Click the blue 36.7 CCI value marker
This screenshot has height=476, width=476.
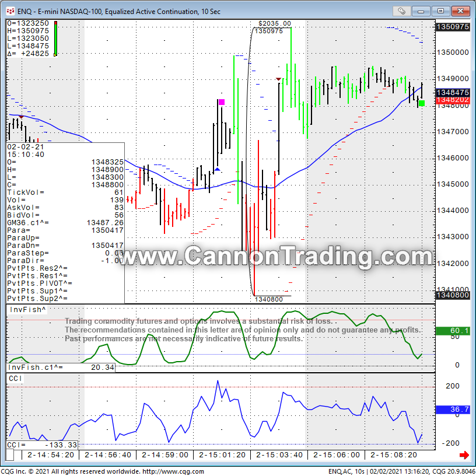point(453,409)
